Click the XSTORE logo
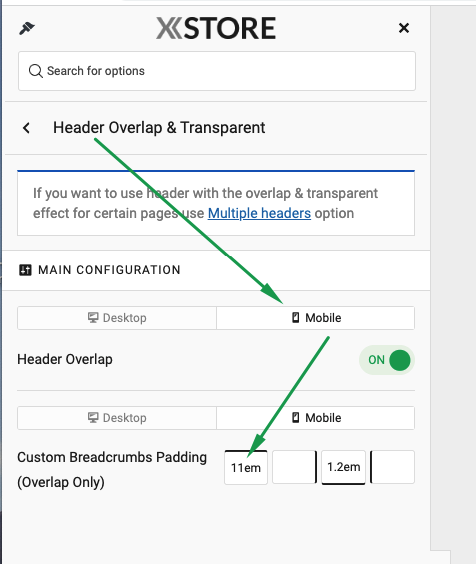This screenshot has width=476, height=564. click(216, 28)
